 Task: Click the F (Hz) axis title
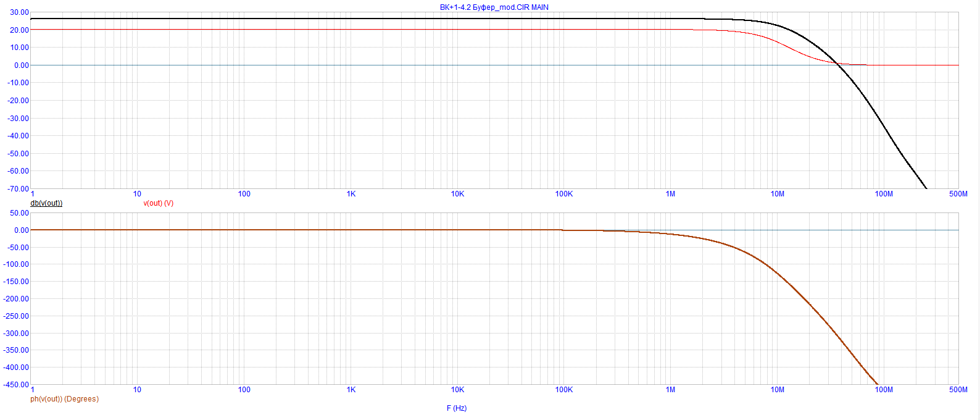click(457, 408)
